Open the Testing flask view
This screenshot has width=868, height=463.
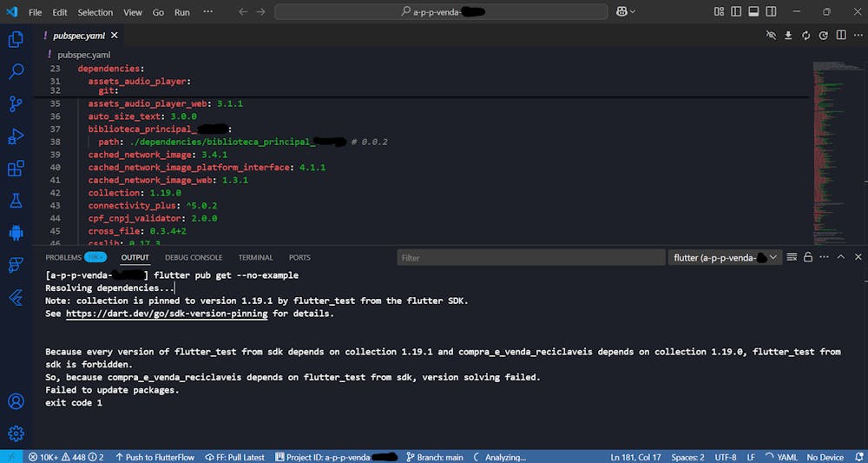point(16,201)
